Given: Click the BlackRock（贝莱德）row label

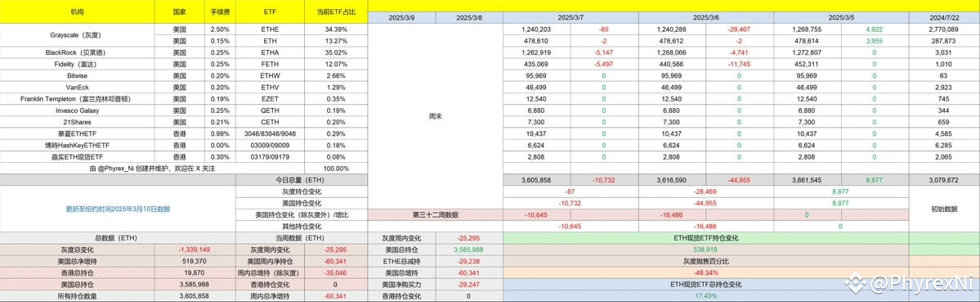Looking at the screenshot, I should [x=78, y=52].
